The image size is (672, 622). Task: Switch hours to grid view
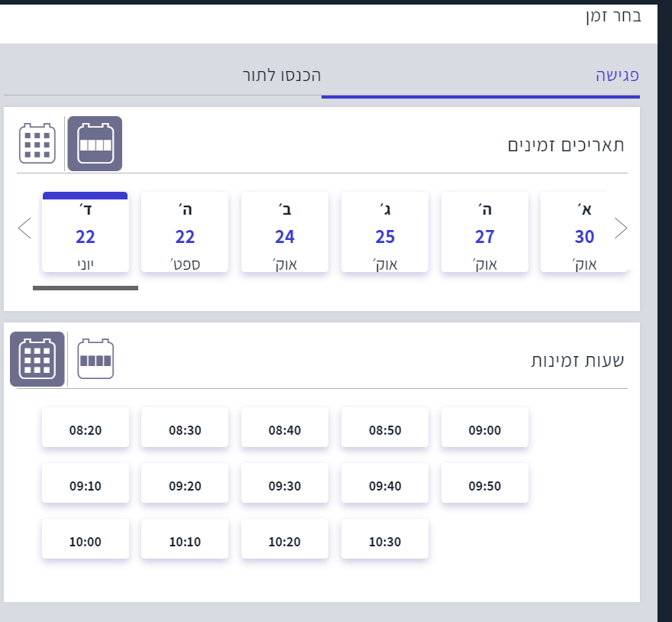(37, 359)
